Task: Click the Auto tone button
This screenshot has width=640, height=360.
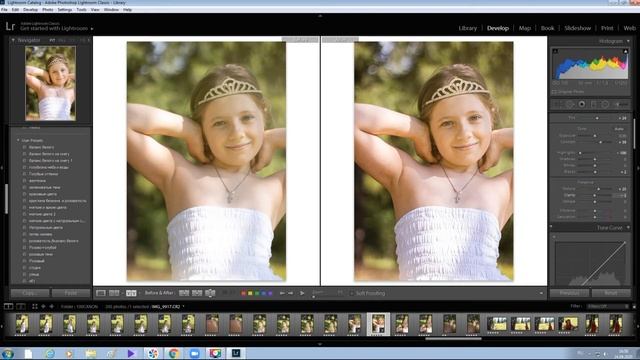Action: [619, 129]
